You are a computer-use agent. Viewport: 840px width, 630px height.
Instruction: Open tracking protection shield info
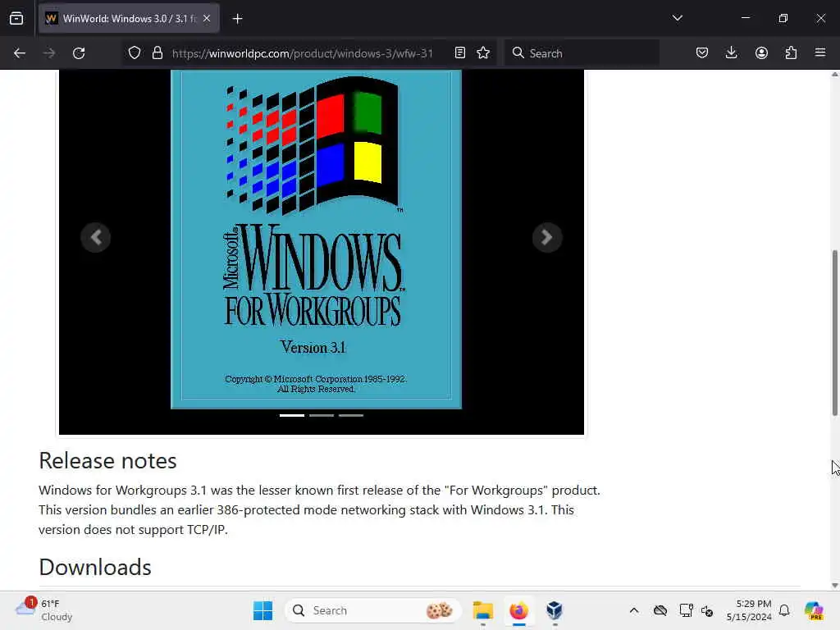[x=135, y=53]
